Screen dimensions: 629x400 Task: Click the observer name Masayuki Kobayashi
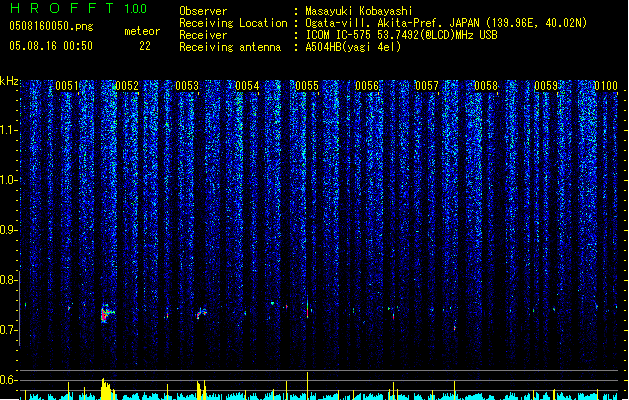(359, 11)
